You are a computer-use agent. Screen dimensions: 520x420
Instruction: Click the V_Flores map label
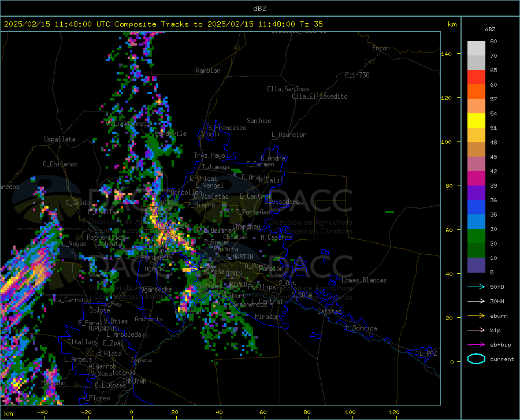(x=96, y=398)
